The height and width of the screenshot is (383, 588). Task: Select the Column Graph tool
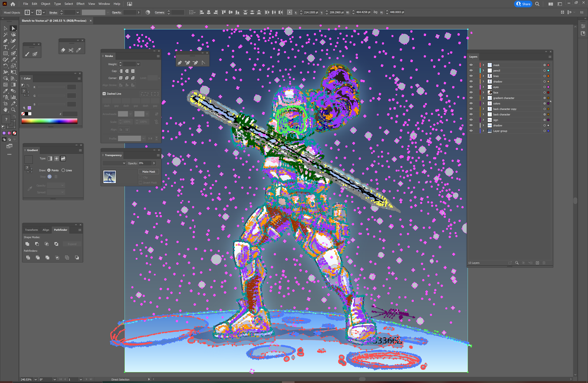[x=13, y=97]
